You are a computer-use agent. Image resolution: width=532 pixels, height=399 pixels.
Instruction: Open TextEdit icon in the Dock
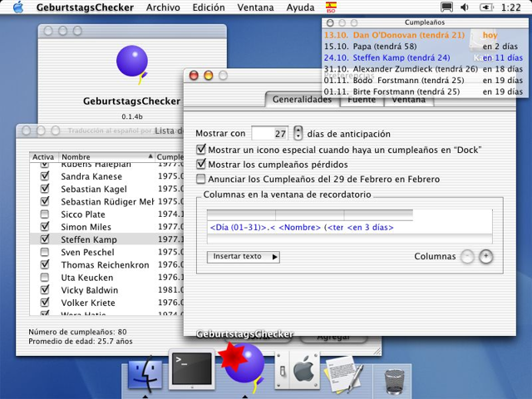click(343, 373)
